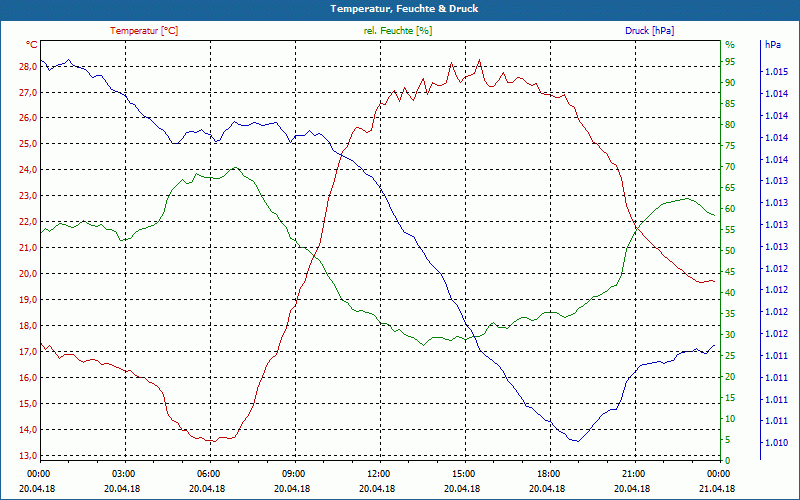The width and height of the screenshot is (800, 500).
Task: Click the 21.04.18 date label
Action: coord(717,488)
